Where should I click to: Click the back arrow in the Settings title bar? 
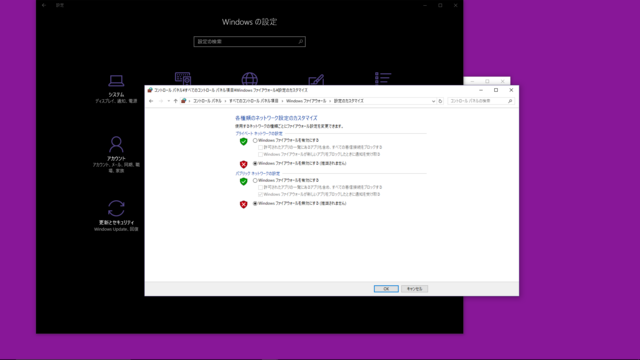(x=44, y=5)
